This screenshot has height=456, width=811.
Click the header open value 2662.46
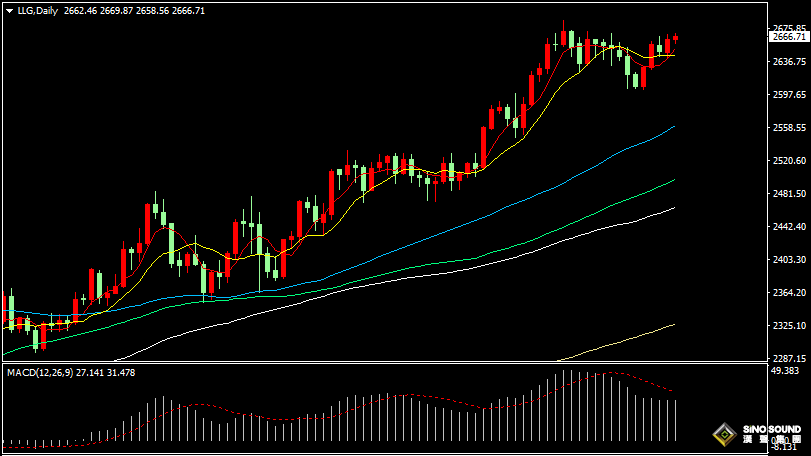click(x=81, y=11)
